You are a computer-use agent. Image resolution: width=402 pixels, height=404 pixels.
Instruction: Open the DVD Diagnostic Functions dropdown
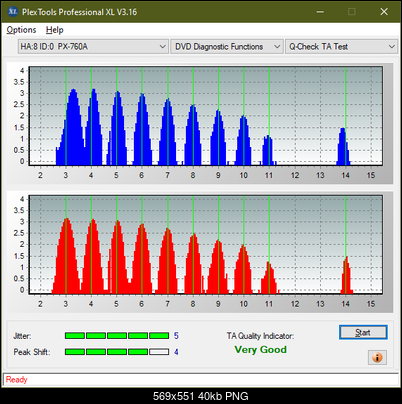pos(227,47)
